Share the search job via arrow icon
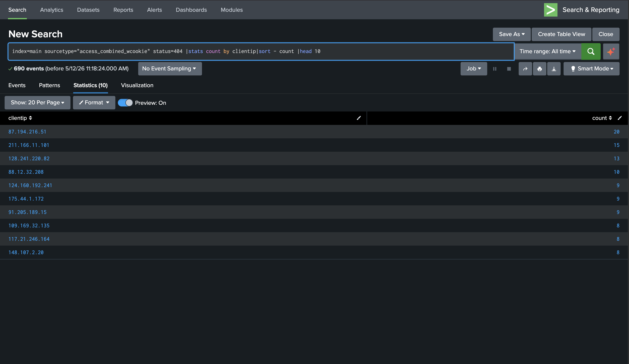The width and height of the screenshot is (629, 364). coord(525,69)
